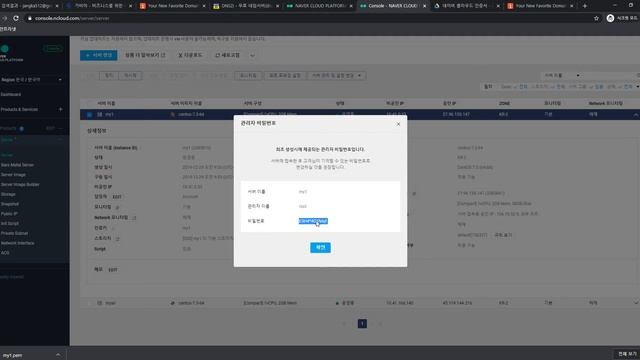Click the refresh button in the top toolbar
Screen dimensions: 640x360
point(227,55)
